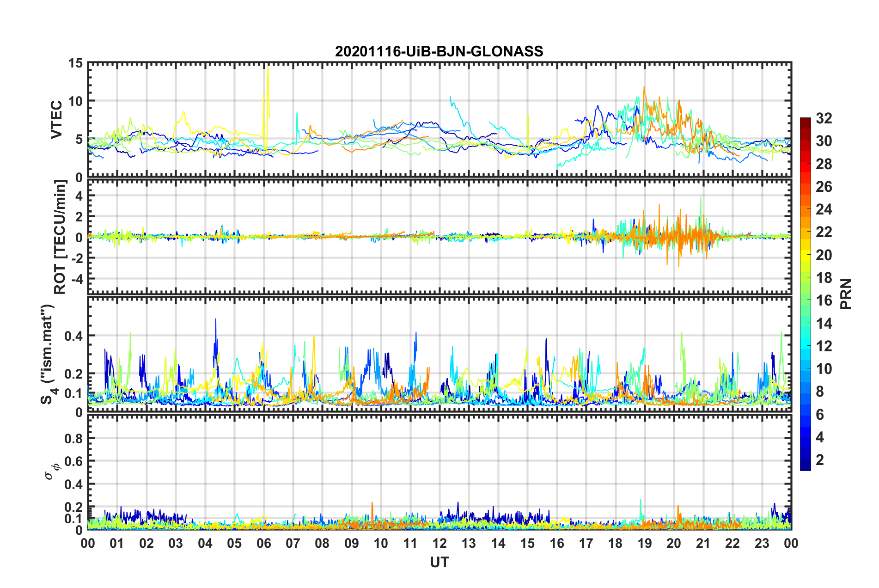This screenshot has height=588, width=879.
Task: Click the 0.2 tick on the S4 axis
Action: [x=74, y=374]
